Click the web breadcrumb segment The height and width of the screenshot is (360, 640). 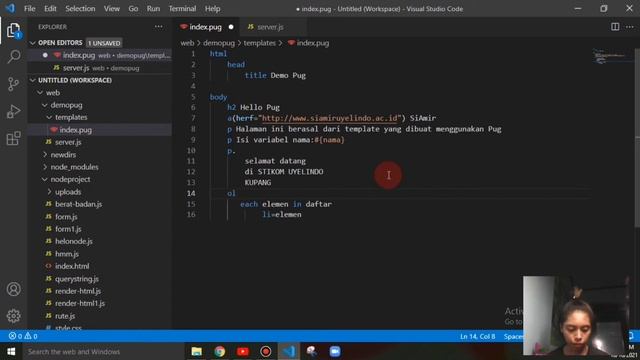187,43
